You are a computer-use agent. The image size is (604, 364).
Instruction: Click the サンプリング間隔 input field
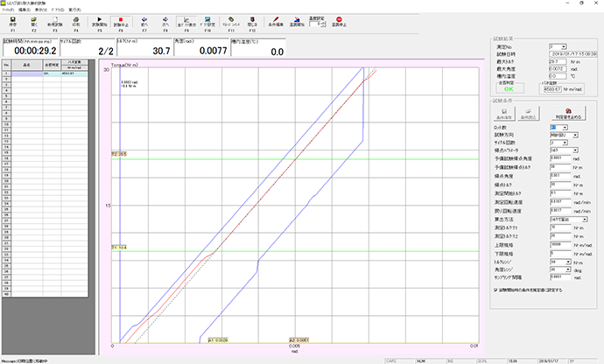point(560,277)
